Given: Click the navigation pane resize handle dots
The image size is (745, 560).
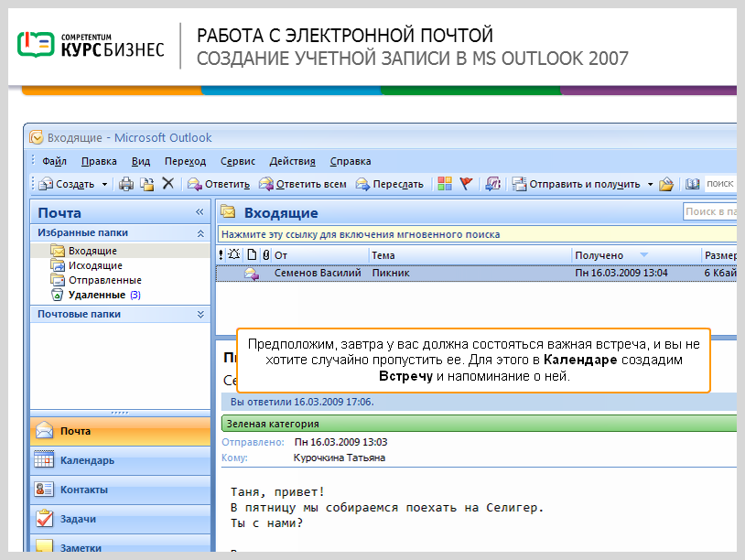Looking at the screenshot, I should [120, 413].
